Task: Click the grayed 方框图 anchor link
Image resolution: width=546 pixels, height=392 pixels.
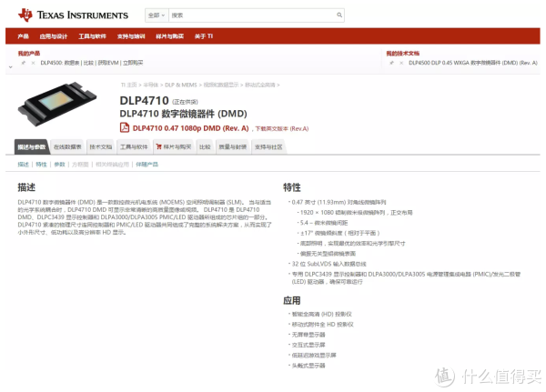Action: [80, 165]
